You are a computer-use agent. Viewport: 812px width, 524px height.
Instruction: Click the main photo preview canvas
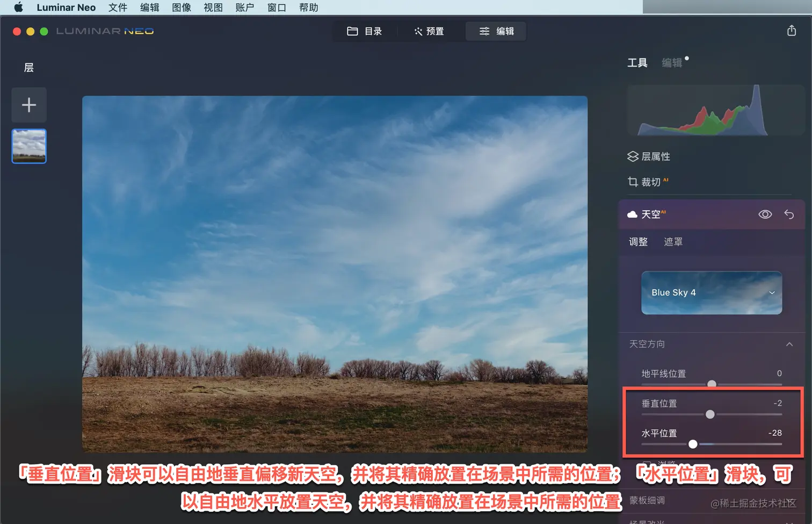335,274
